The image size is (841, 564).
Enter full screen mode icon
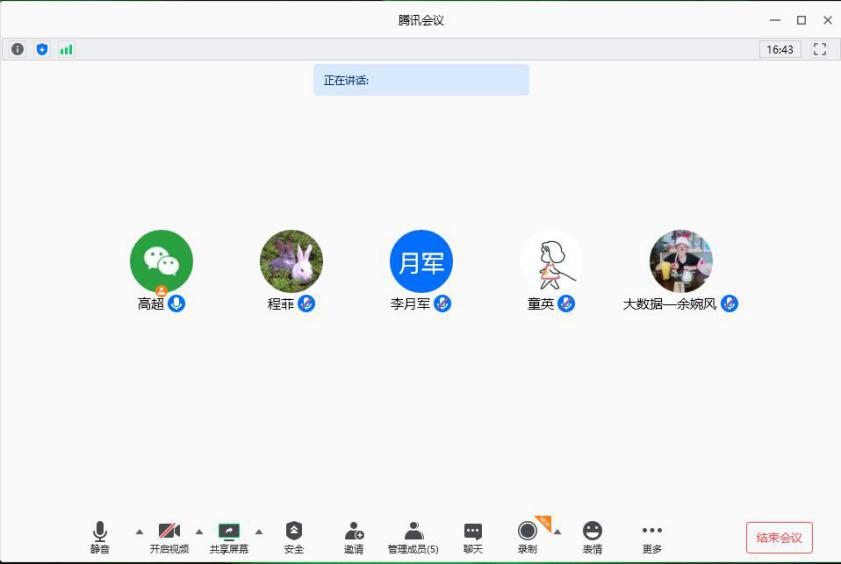pyautogui.click(x=820, y=49)
